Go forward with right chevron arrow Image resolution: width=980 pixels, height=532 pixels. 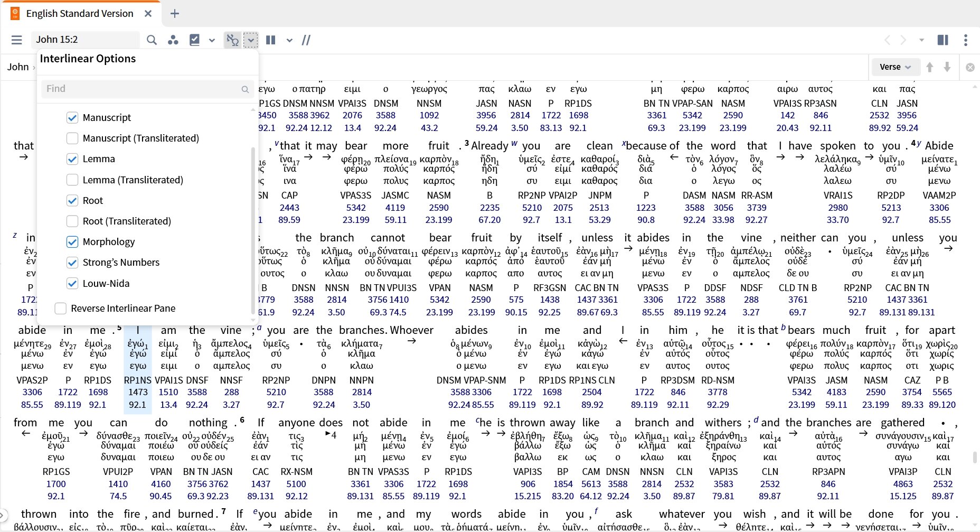coord(903,40)
